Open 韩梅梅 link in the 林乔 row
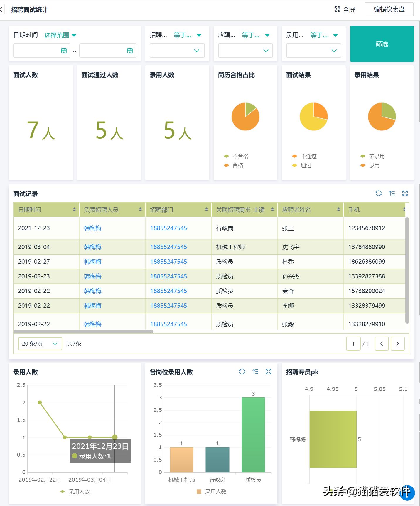The width and height of the screenshot is (420, 506). (x=93, y=262)
